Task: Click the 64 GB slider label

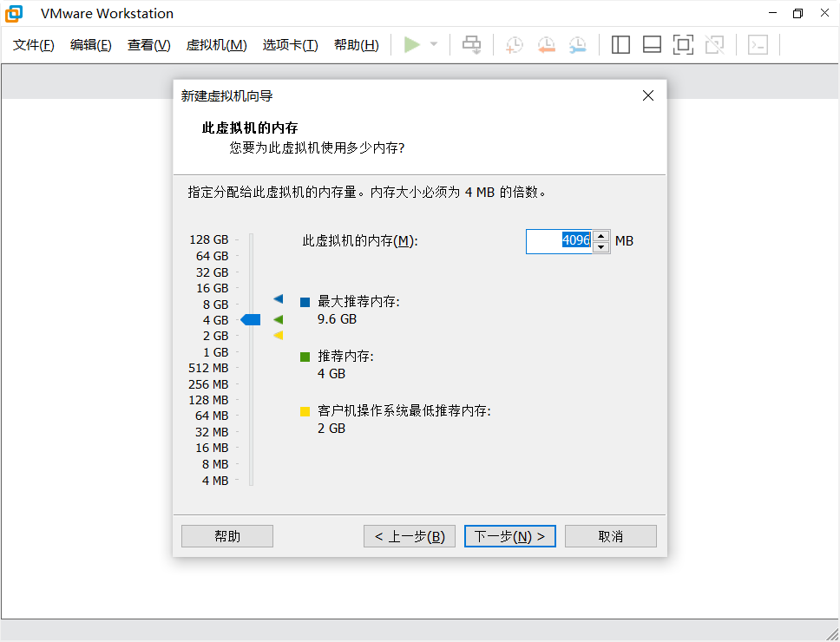Action: pyautogui.click(x=212, y=256)
